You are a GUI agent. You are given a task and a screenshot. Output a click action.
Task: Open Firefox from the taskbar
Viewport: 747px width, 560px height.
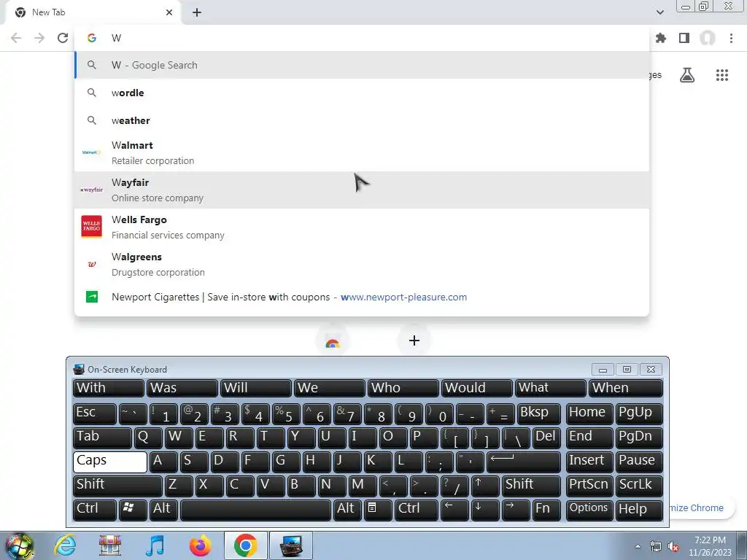click(200, 545)
